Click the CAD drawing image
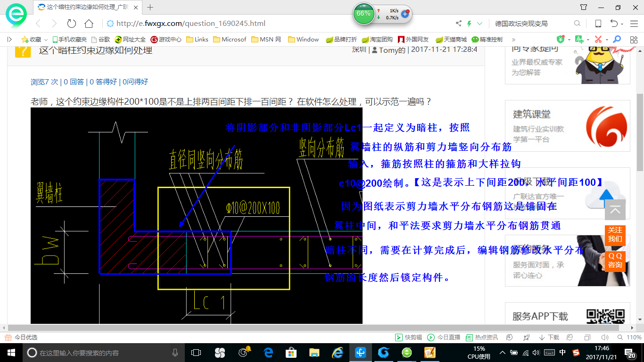The image size is (644, 362). pyautogui.click(x=197, y=215)
